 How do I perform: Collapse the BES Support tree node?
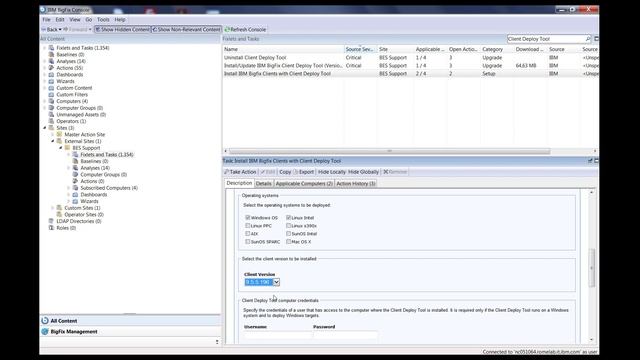click(61, 148)
